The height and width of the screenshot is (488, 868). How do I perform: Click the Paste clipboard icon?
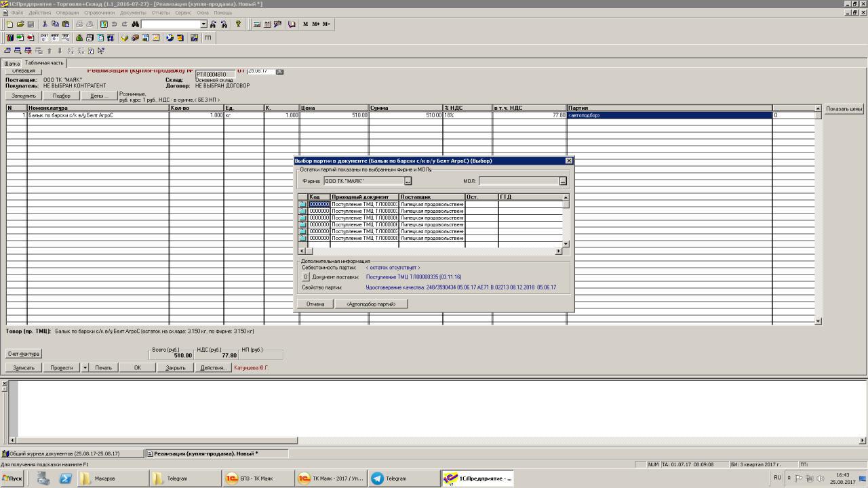tap(65, 24)
